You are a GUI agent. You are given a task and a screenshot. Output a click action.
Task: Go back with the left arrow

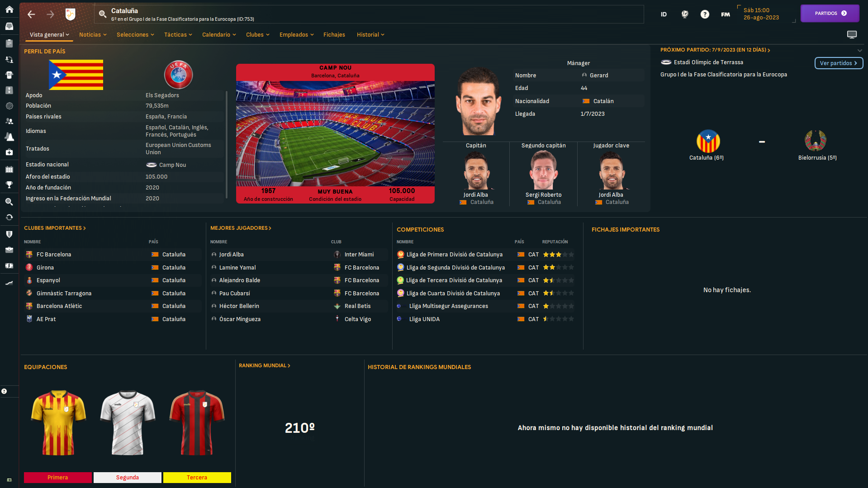pyautogui.click(x=31, y=14)
